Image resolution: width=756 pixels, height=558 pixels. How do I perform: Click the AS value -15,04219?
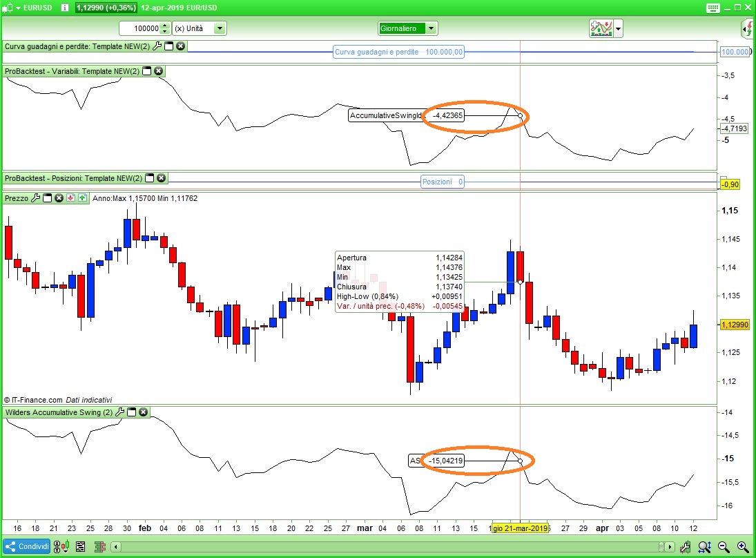click(x=445, y=461)
